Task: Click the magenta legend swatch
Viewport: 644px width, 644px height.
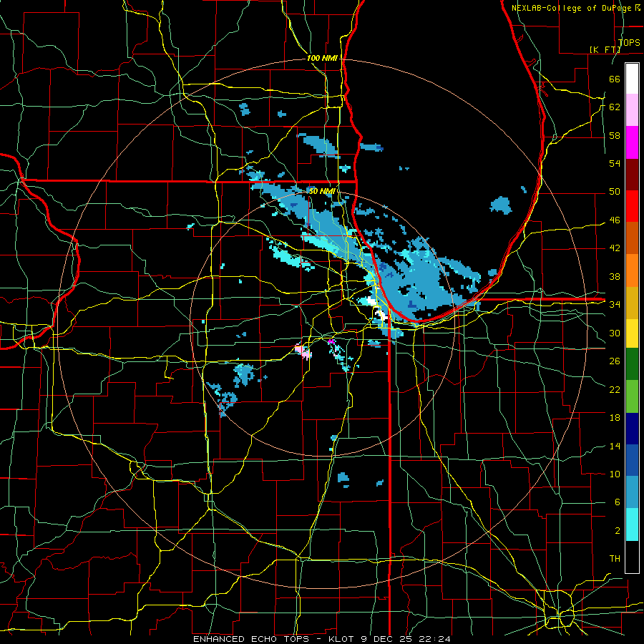Action: point(632,142)
